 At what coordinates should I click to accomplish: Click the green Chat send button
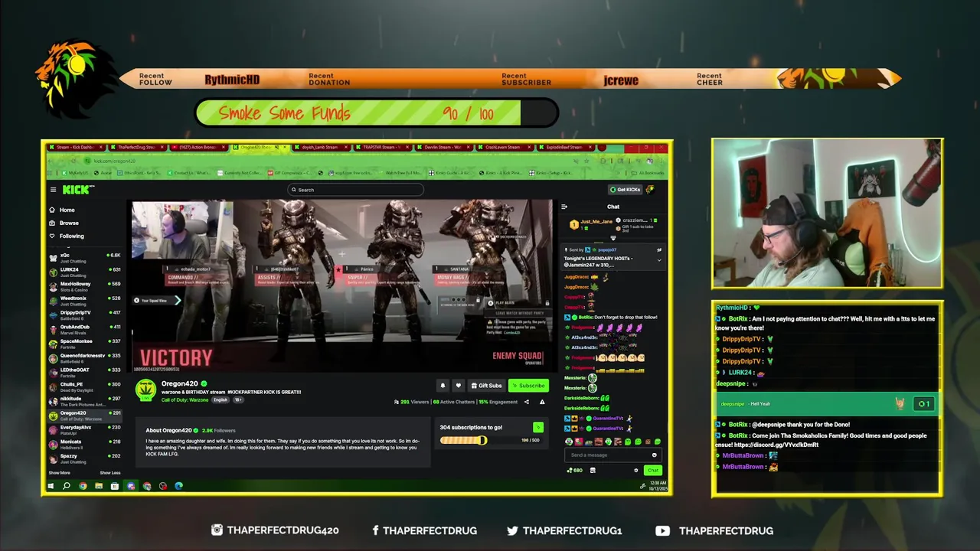[x=653, y=470]
